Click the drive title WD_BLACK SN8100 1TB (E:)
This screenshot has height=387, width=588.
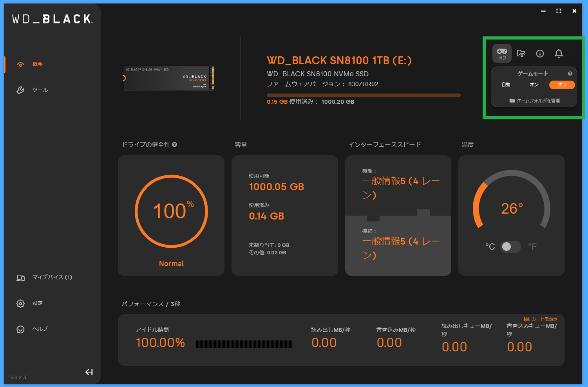tap(339, 61)
